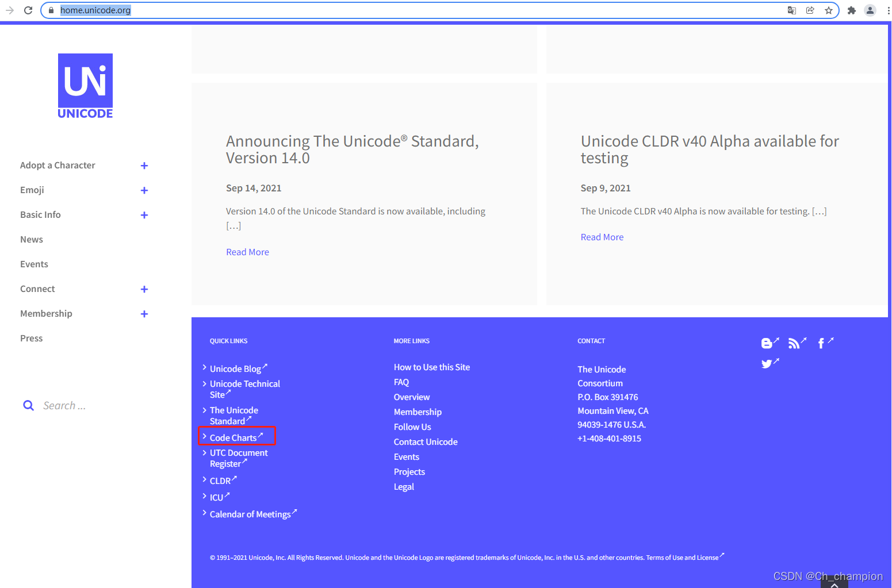This screenshot has height=588, width=892.
Task: Click the QUICK LINKS footer heading
Action: [x=228, y=341]
